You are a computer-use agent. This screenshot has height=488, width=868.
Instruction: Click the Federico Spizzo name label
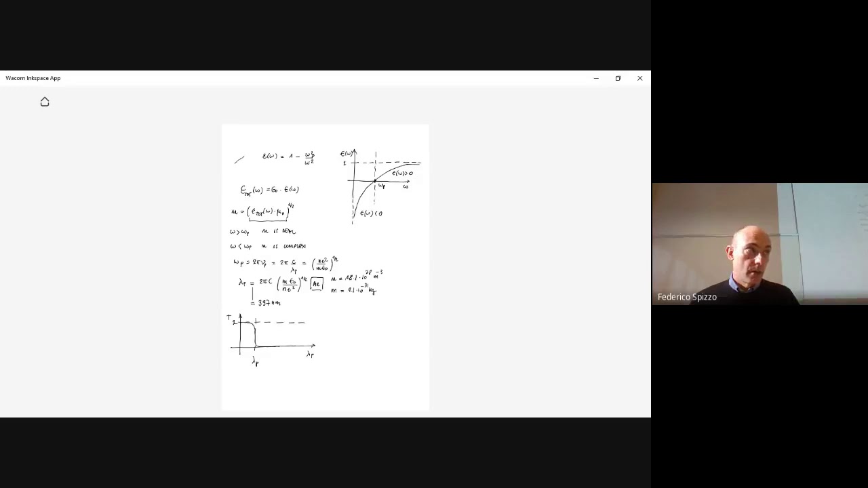pos(687,297)
